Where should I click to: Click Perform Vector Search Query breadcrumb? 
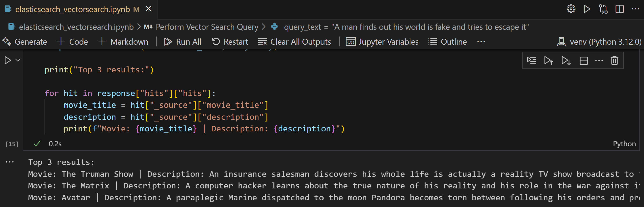(x=207, y=27)
